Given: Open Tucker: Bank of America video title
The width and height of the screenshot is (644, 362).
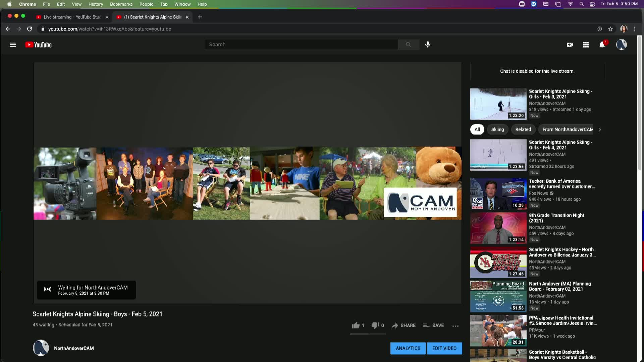Looking at the screenshot, I should (562, 184).
